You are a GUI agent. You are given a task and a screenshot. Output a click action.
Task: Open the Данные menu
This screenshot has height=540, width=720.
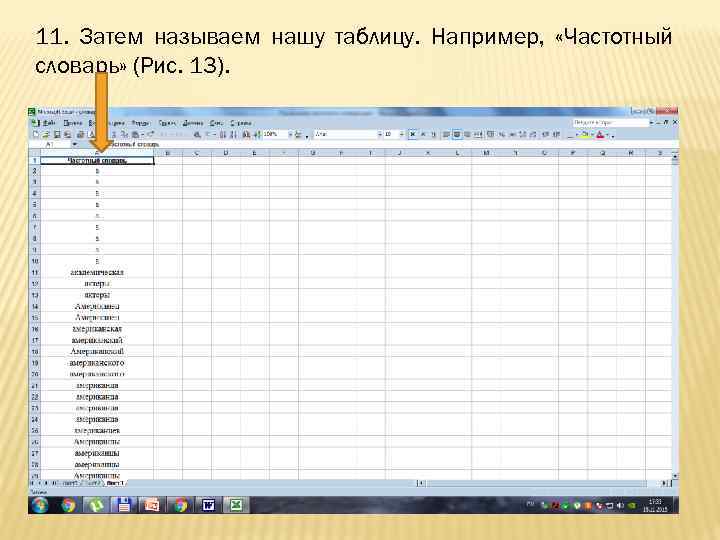coord(192,123)
